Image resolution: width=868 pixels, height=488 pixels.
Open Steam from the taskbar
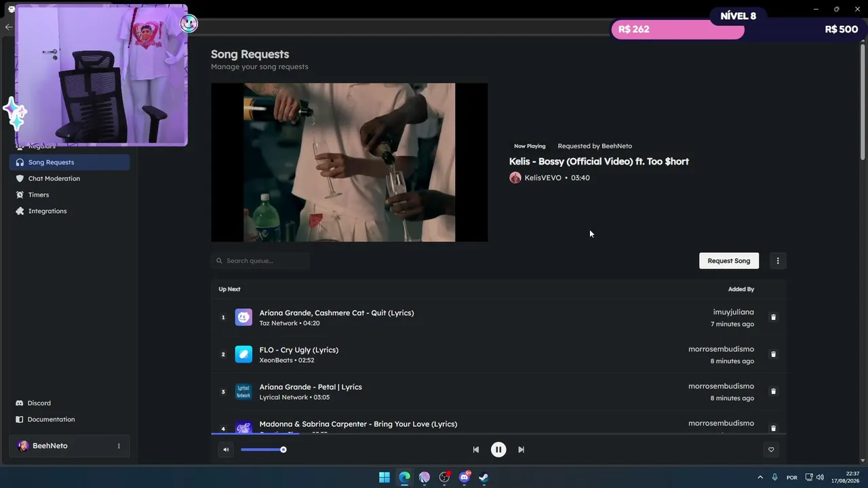click(x=484, y=477)
